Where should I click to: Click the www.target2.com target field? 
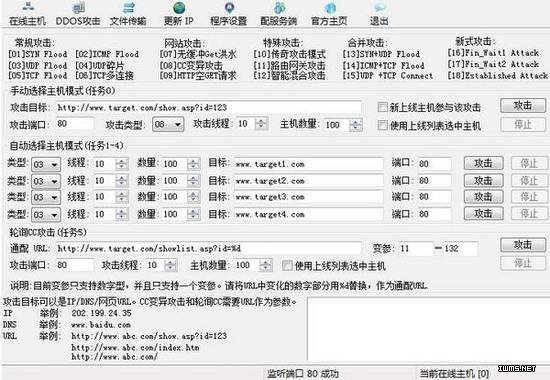tap(308, 181)
